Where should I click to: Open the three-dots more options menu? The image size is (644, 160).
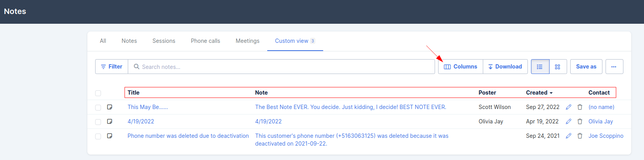[614, 67]
